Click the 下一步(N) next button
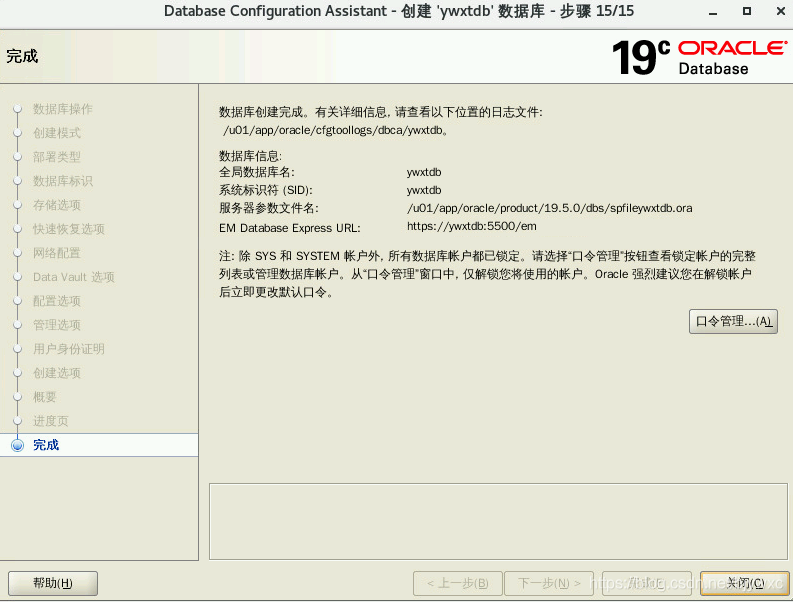The width and height of the screenshot is (793, 602). coord(549,583)
